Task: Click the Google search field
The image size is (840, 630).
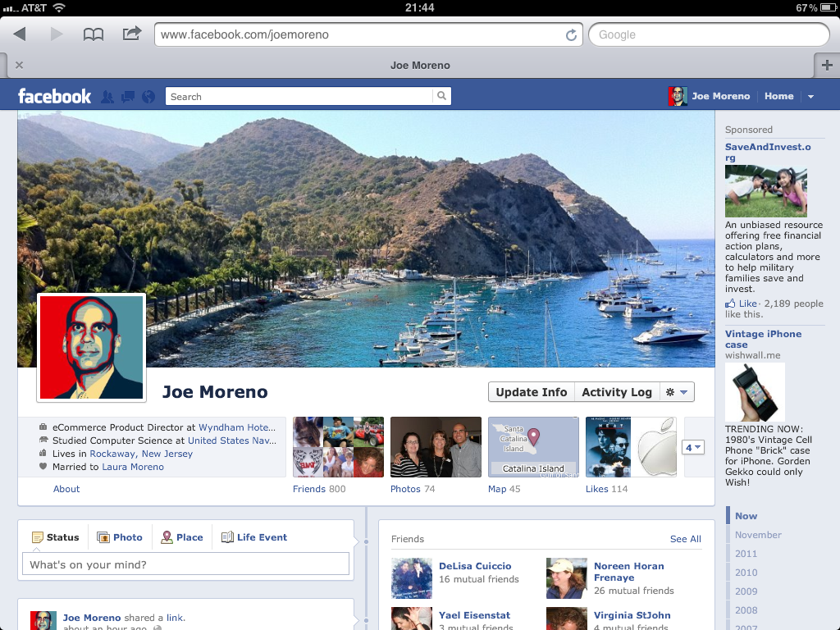Action: coord(709,34)
